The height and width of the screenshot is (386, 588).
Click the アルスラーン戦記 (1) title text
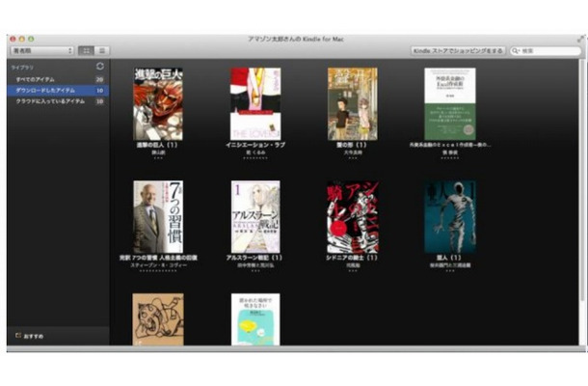254,258
